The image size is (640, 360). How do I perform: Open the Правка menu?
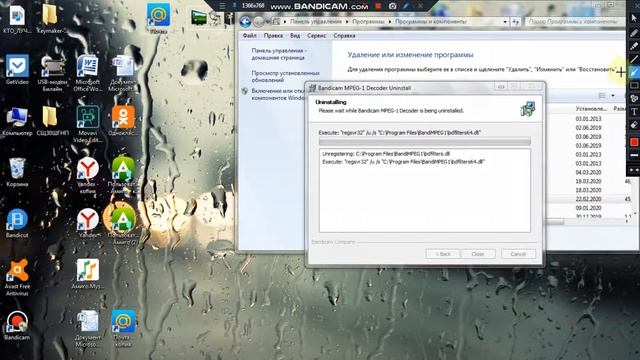tap(273, 36)
